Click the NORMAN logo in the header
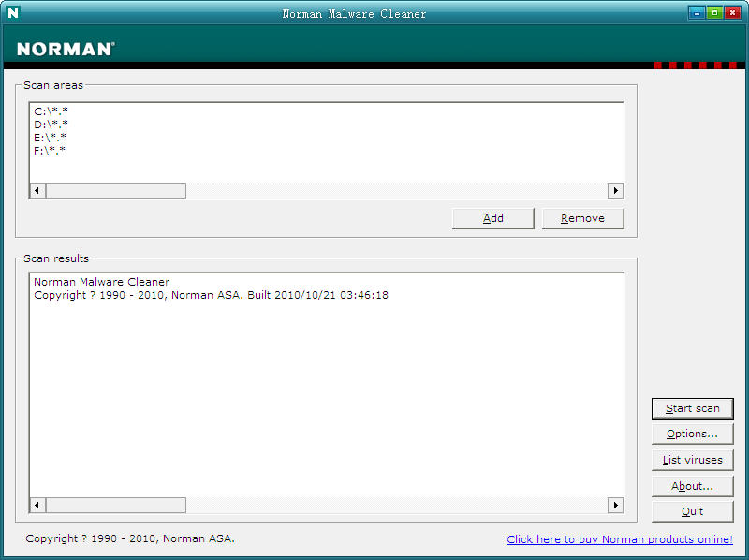 coord(66,49)
